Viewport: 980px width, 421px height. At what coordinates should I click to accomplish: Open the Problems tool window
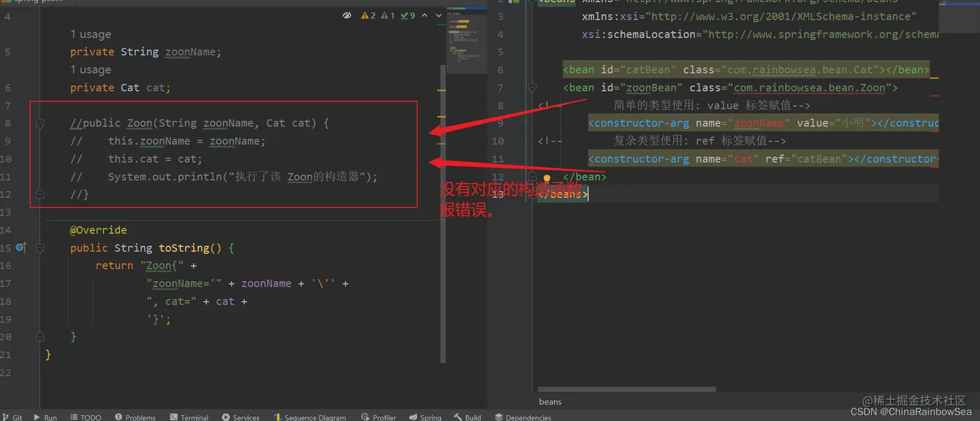click(135, 417)
